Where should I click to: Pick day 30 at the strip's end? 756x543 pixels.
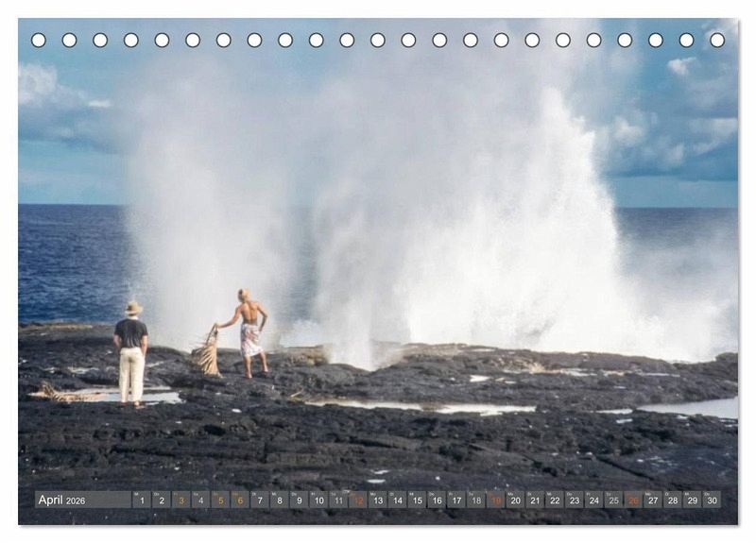[712, 501]
